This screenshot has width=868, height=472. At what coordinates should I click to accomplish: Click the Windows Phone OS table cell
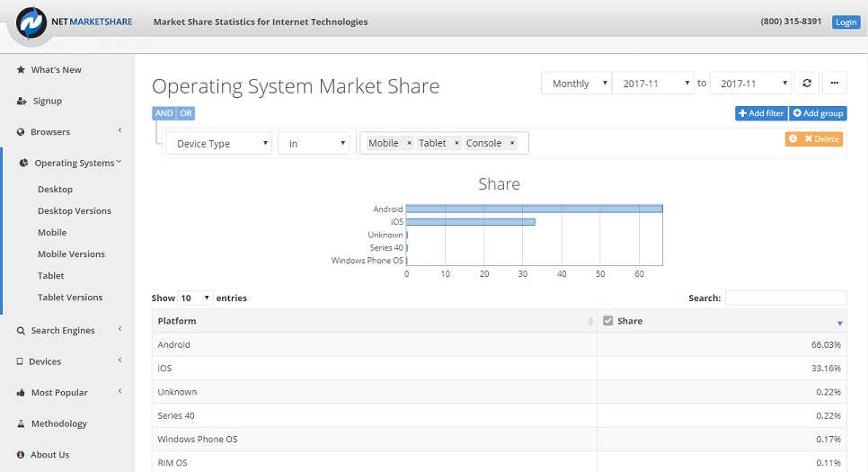(374, 440)
